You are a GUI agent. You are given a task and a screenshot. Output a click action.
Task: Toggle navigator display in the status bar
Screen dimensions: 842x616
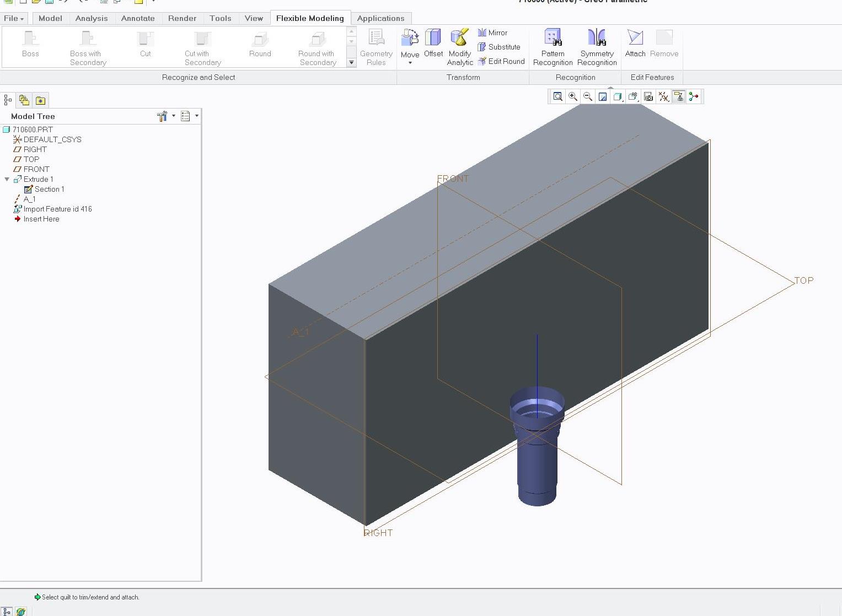[7, 611]
